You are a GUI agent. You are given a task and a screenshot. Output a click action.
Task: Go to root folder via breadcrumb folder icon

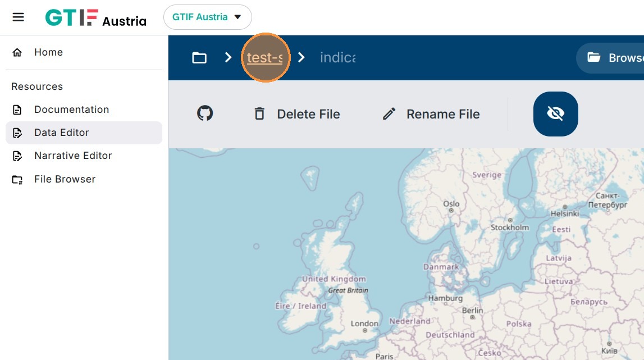coord(199,57)
